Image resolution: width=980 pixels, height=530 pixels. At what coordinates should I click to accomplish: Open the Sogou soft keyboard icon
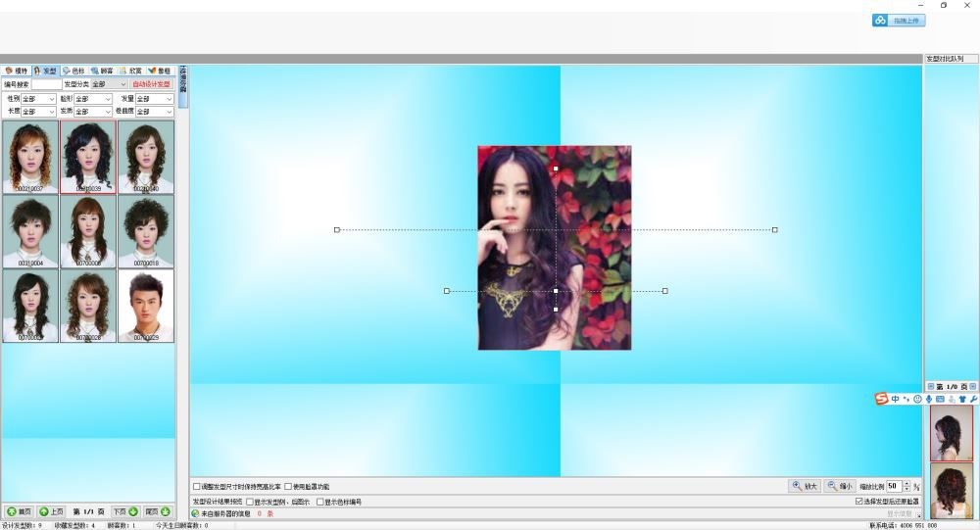940,399
